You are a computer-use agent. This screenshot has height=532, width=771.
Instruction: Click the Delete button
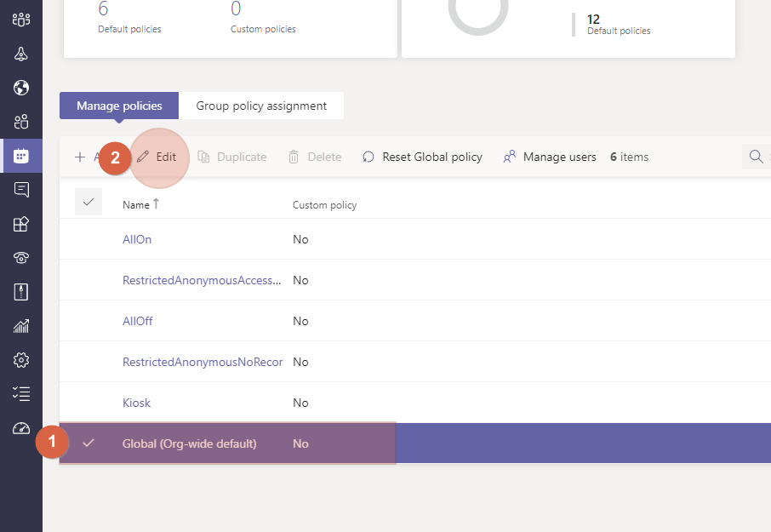(315, 157)
